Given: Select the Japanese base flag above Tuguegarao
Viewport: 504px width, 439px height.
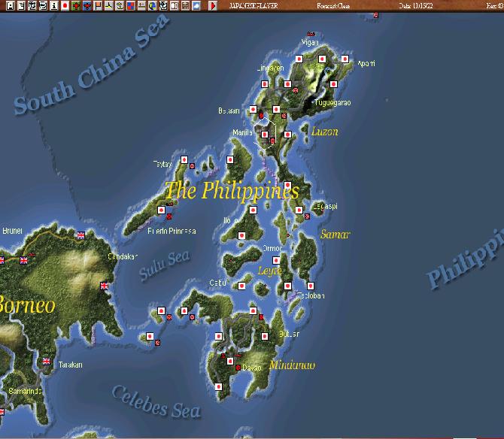Looking at the screenshot, I should (x=333, y=84).
